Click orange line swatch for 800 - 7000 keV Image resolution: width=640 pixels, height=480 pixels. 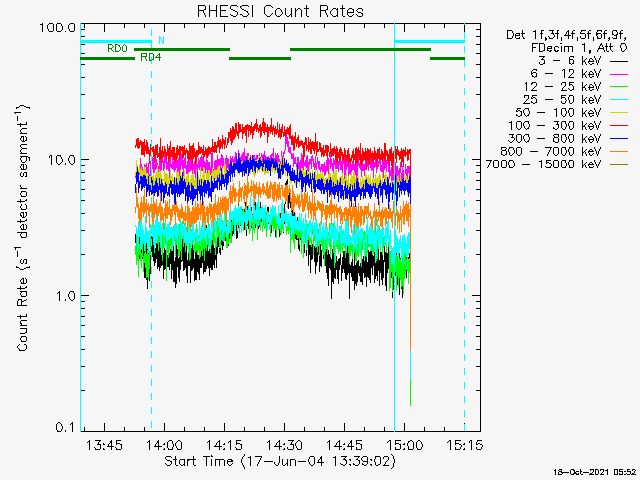tap(619, 152)
